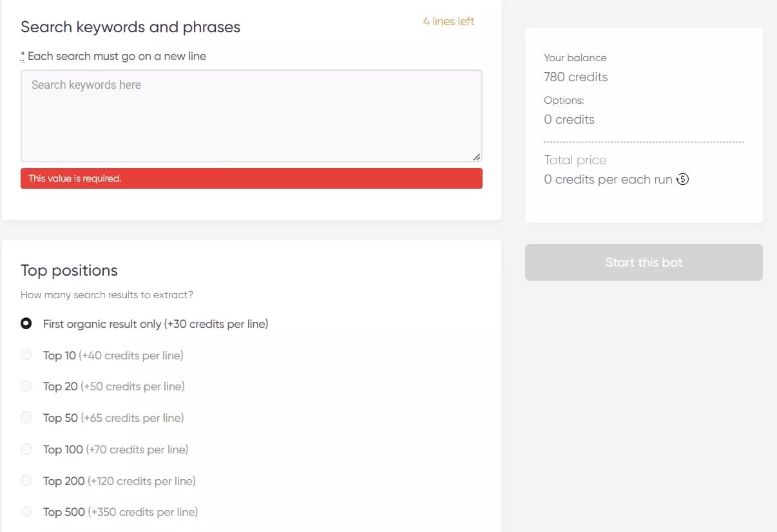Select Top 100 search results extraction
This screenshot has height=532, width=777.
click(x=26, y=449)
